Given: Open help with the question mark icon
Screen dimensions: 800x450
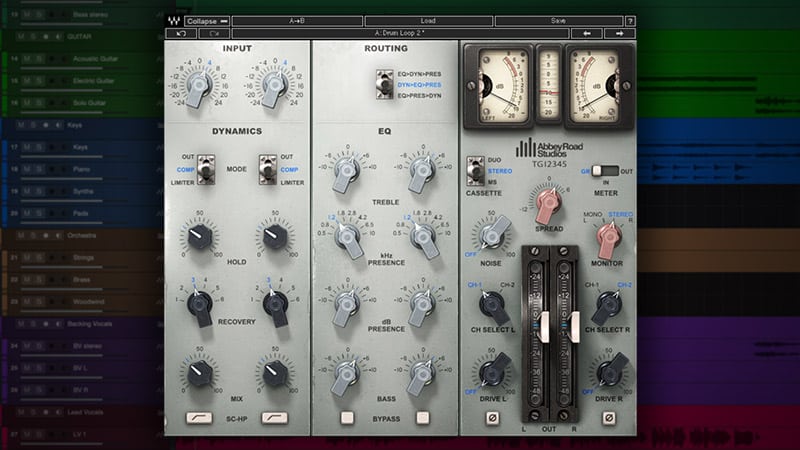Looking at the screenshot, I should 630,20.
